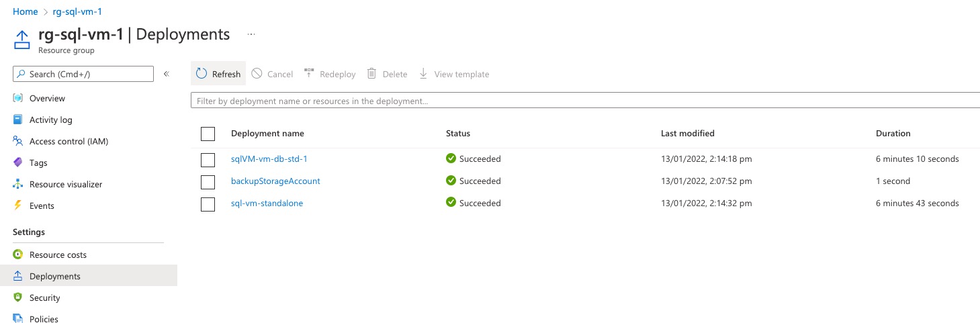Screen dimensions: 980x323
Task: Click the Delete trash can icon
Action: tap(371, 74)
